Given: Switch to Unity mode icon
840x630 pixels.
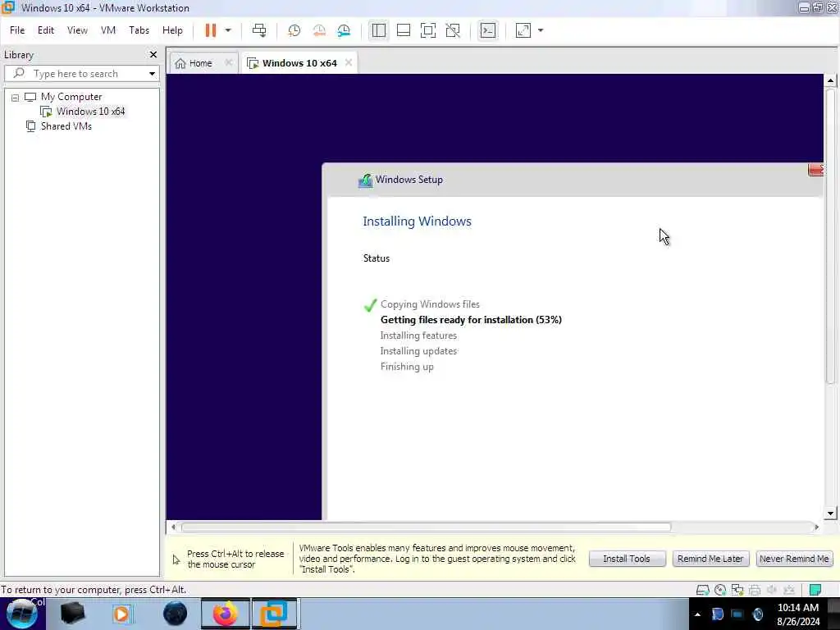Looking at the screenshot, I should click(x=453, y=30).
